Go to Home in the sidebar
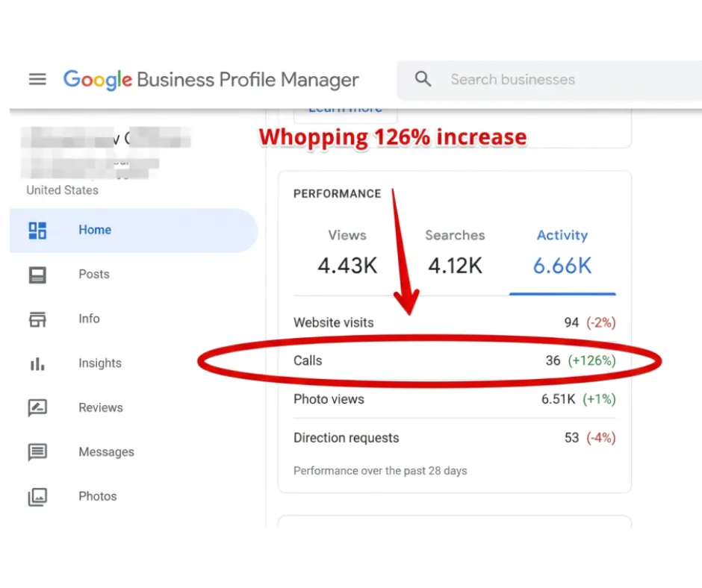Screen dimensions: 702x588 tap(134, 230)
